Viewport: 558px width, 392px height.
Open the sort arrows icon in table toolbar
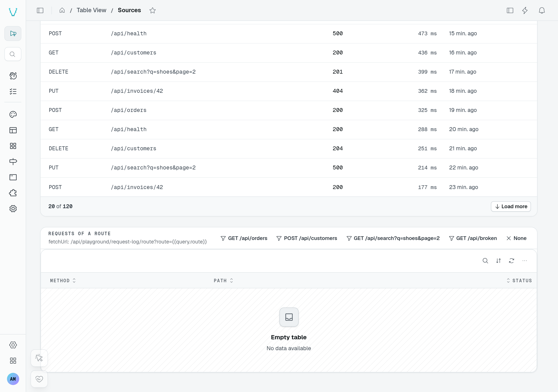498,261
